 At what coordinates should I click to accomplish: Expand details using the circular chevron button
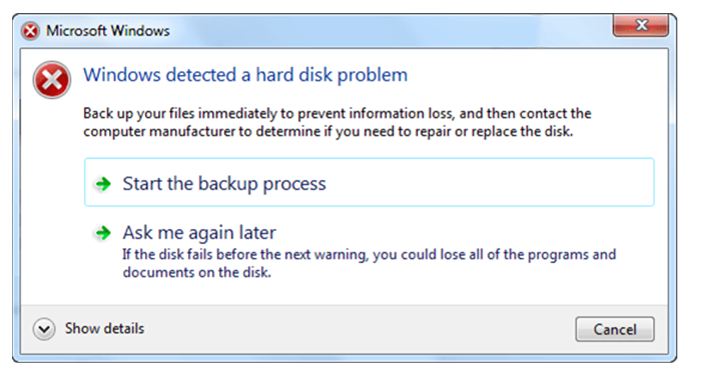tap(44, 329)
